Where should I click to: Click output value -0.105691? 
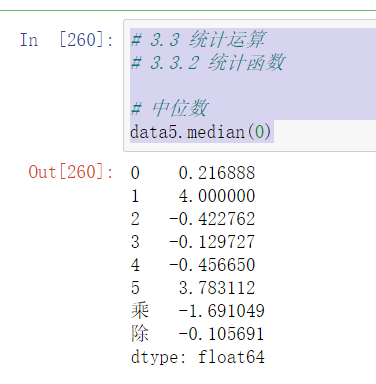coord(221,334)
